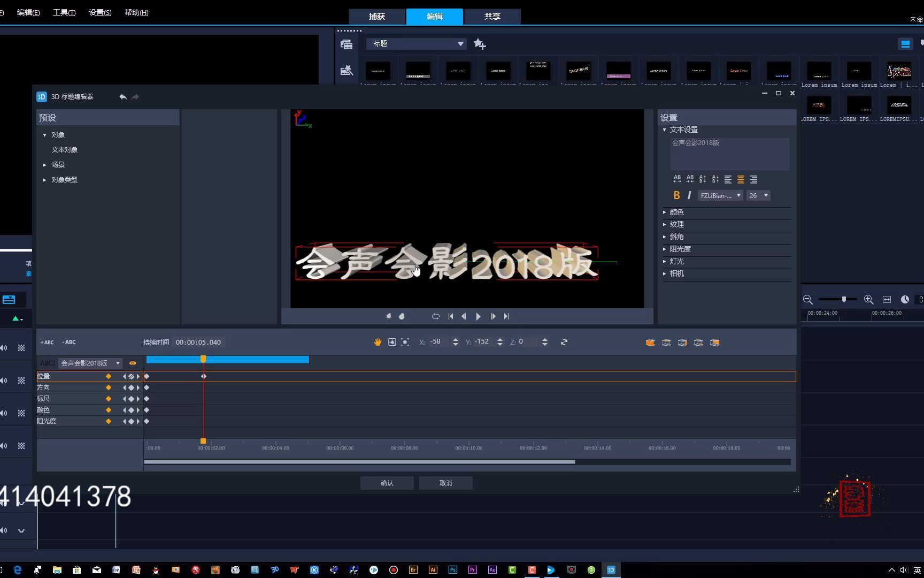Viewport: 924px width, 578px height.
Task: Toggle keyframe diamond on 方向 row
Action: coord(109,387)
